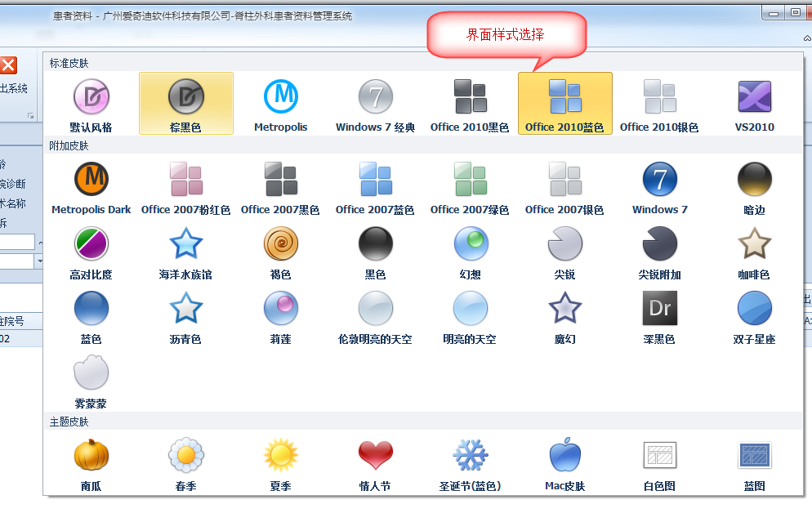Viewport: 812px width, 513px height.
Task: Apply 伦敦明亮的天空 skin
Action: 376,317
